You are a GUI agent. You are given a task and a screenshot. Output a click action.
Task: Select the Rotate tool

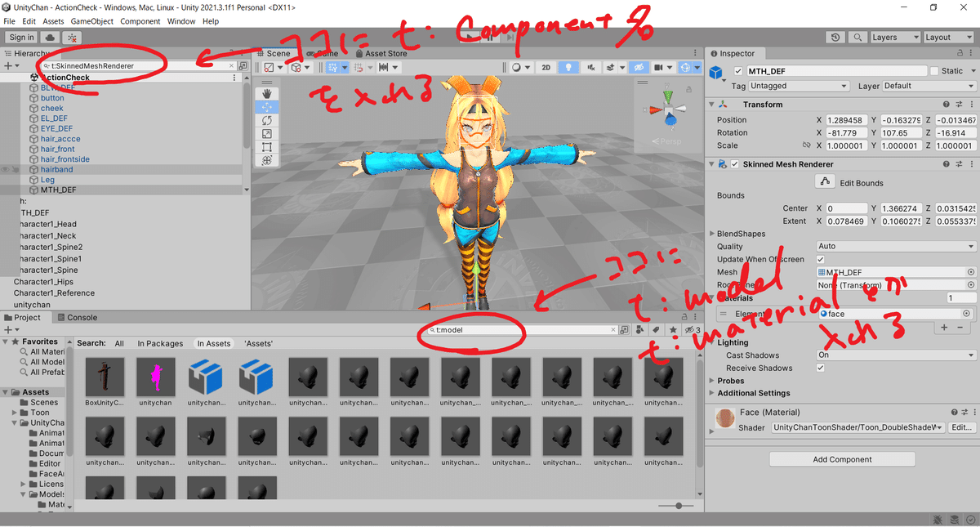click(x=266, y=120)
